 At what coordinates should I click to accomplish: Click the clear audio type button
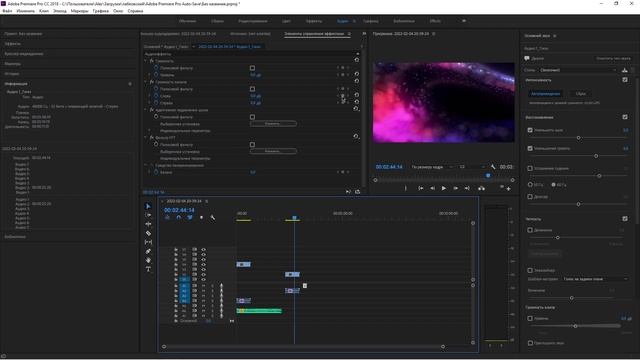(613, 59)
